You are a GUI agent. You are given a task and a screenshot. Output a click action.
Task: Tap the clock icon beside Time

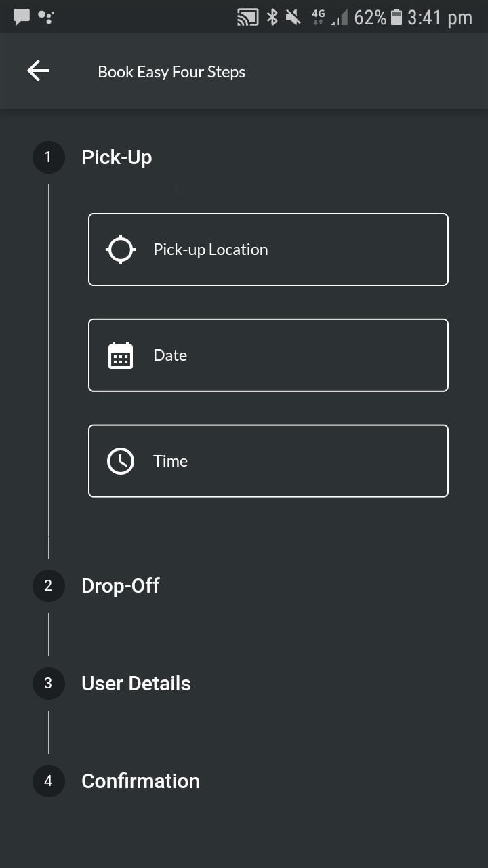coord(121,461)
